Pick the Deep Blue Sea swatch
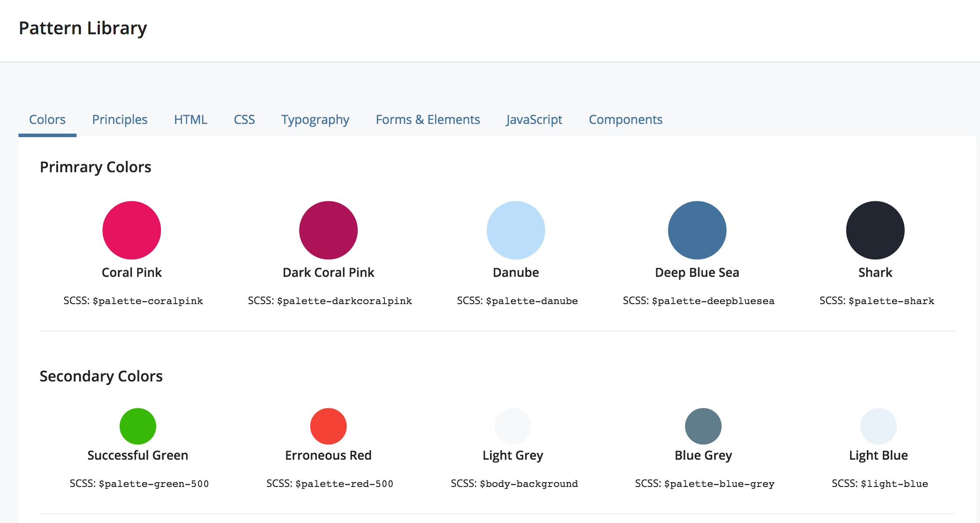 tap(697, 230)
